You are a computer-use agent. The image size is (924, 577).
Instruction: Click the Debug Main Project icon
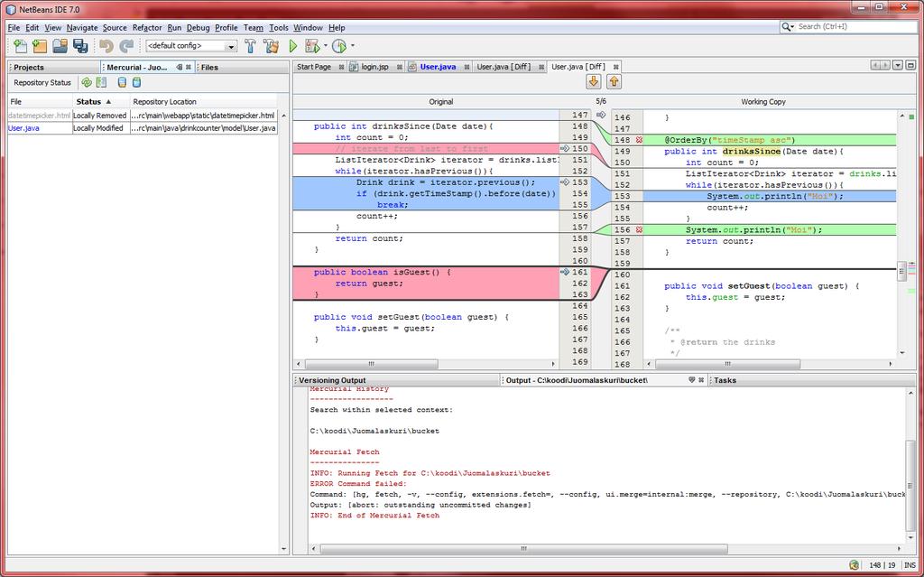pos(312,46)
